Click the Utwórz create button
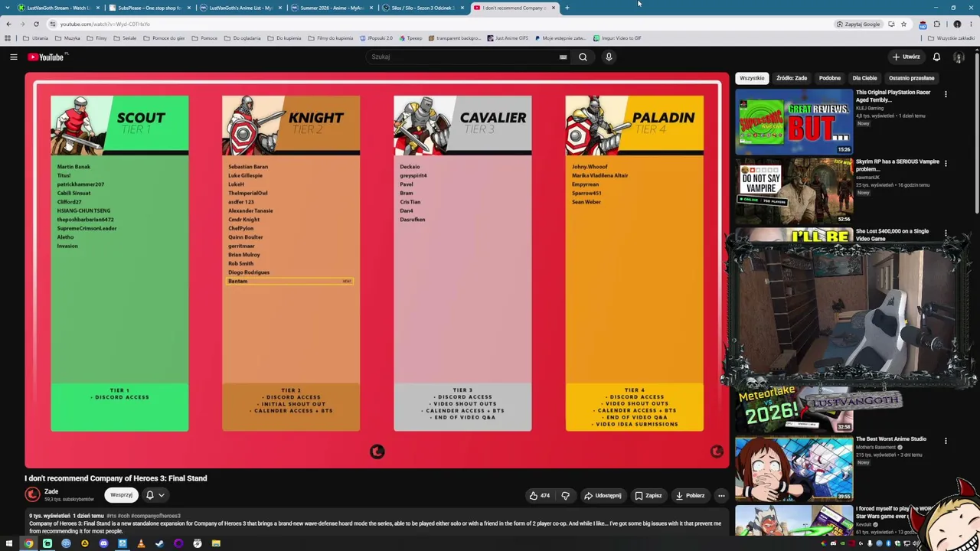Screen dimensions: 980x551 coord(906,57)
